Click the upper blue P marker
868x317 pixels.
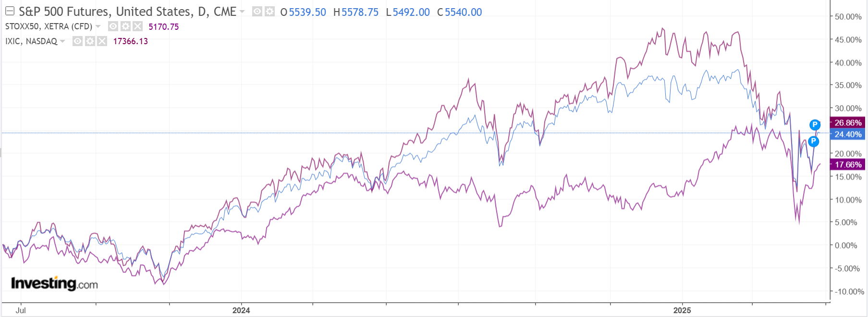pos(815,125)
